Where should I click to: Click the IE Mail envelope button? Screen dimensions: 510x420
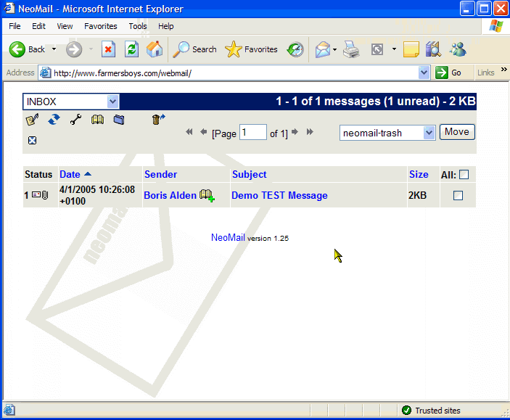click(x=323, y=50)
